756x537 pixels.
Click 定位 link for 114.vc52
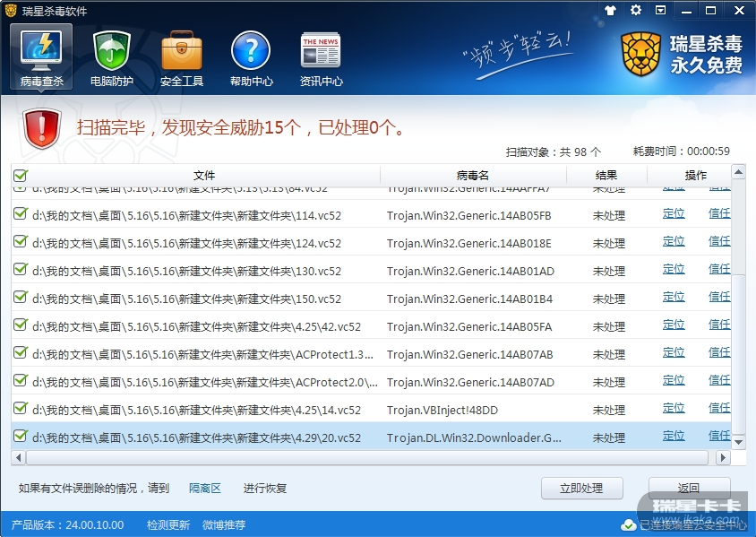coord(674,213)
